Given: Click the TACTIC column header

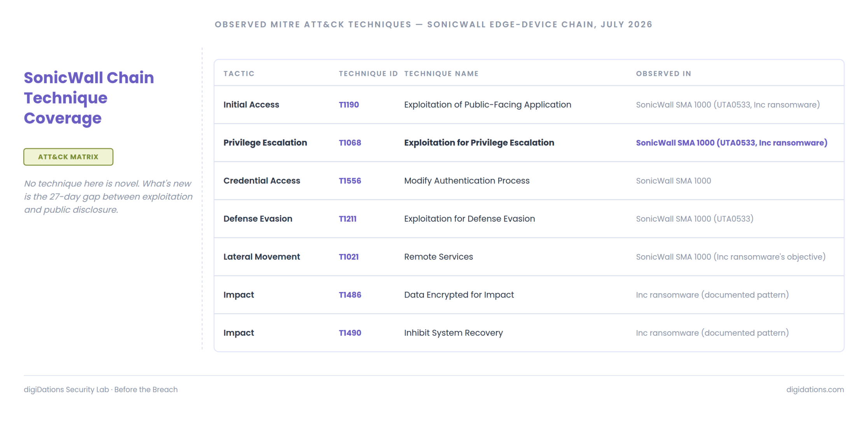Looking at the screenshot, I should (x=239, y=74).
